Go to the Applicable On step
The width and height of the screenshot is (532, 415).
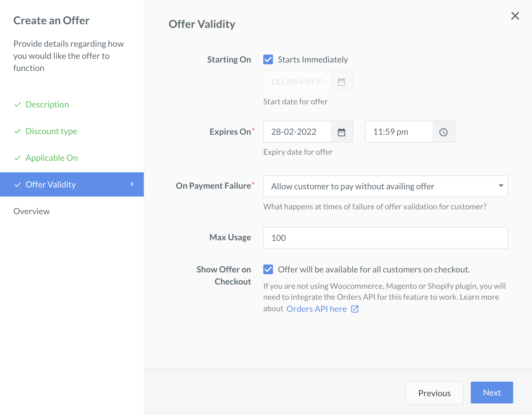pyautogui.click(x=52, y=158)
